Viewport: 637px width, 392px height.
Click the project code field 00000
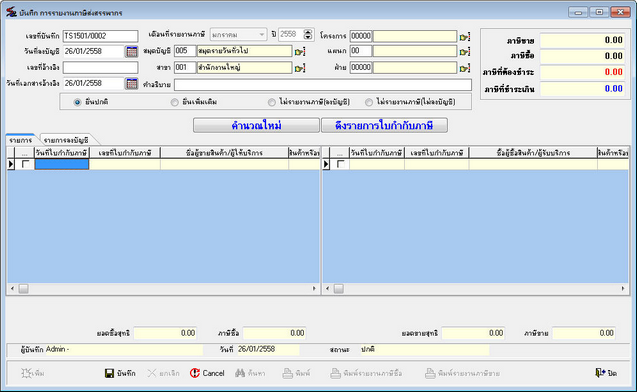[x=361, y=36]
